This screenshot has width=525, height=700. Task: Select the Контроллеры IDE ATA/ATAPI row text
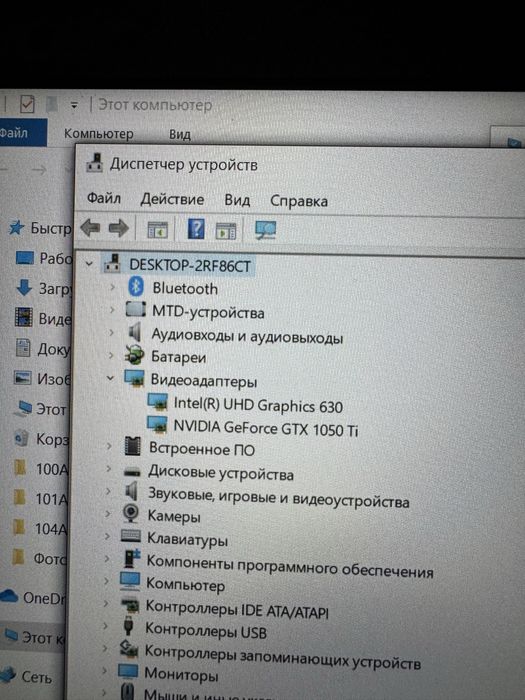pos(237,609)
